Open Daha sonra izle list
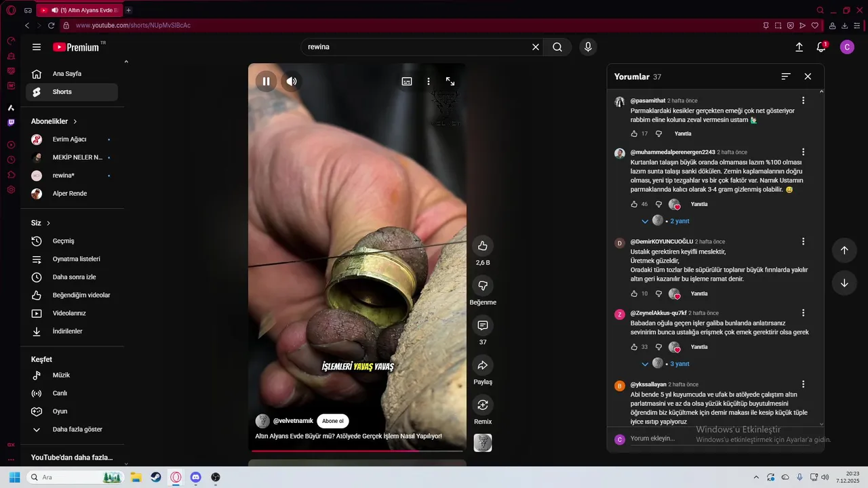Viewport: 868px width, 488px height. tap(72, 277)
